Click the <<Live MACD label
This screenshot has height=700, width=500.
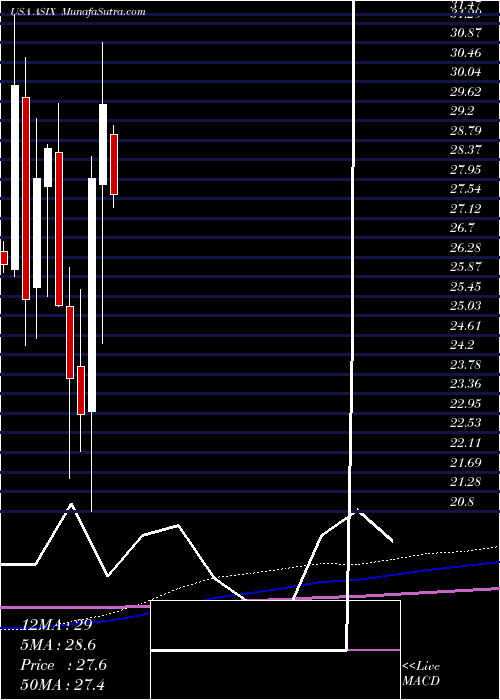(x=421, y=673)
